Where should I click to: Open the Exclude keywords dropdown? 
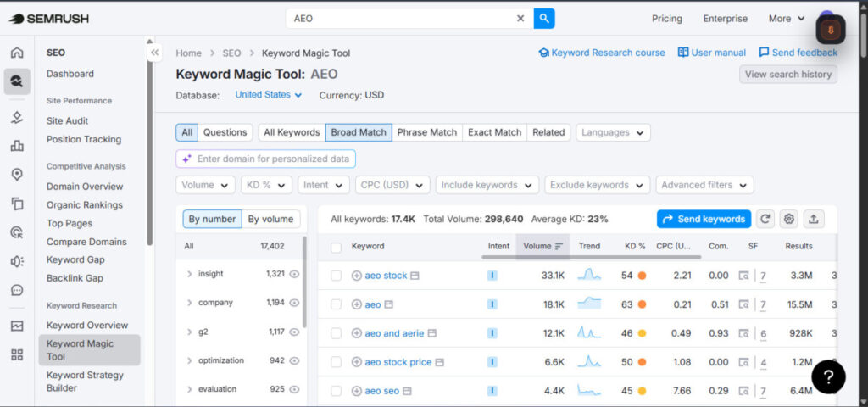[x=598, y=185]
